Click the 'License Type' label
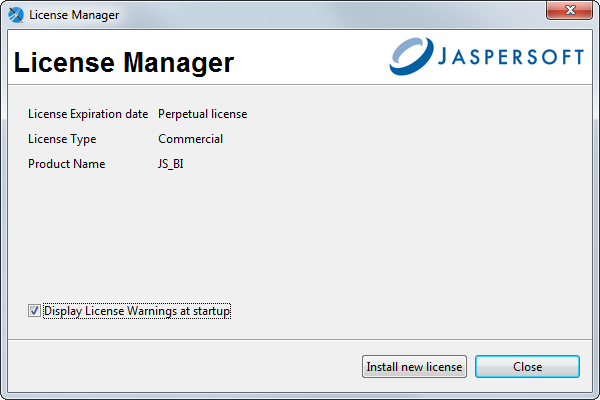The image size is (600, 400). 62,139
